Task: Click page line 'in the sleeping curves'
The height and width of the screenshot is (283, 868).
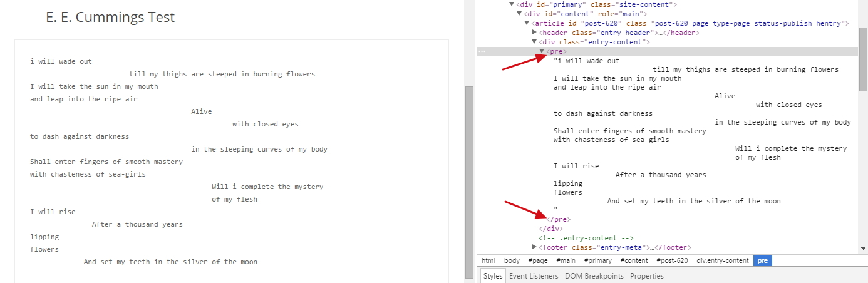Action: (x=259, y=149)
